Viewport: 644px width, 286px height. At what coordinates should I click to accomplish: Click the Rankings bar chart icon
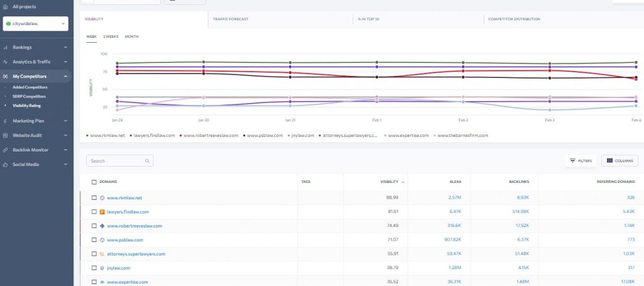(x=5, y=48)
